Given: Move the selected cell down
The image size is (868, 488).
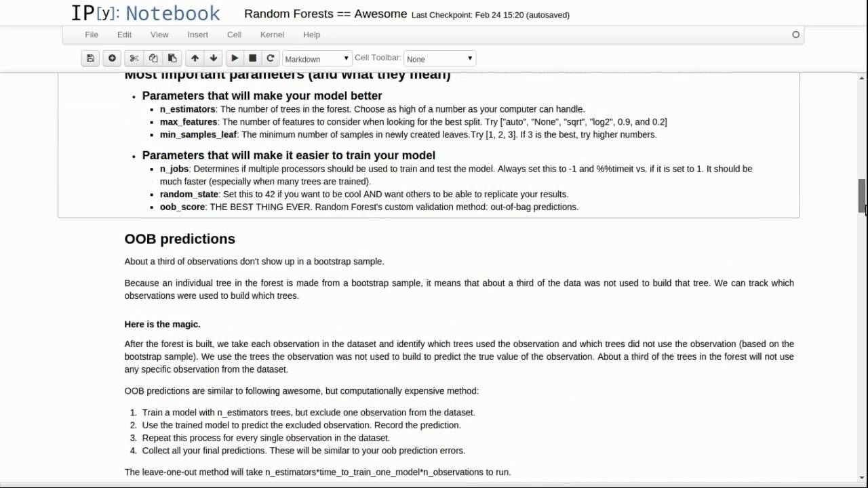Looking at the screenshot, I should [214, 58].
